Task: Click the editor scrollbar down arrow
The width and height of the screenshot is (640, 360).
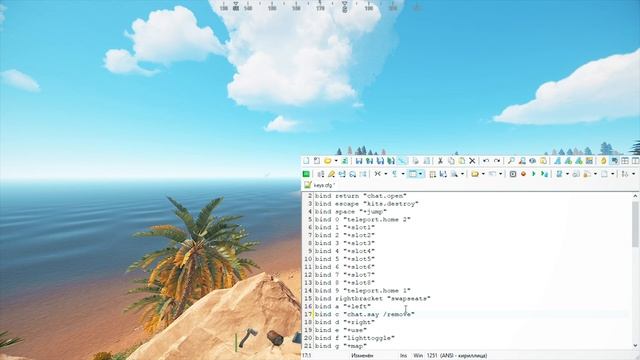Action: tap(635, 346)
